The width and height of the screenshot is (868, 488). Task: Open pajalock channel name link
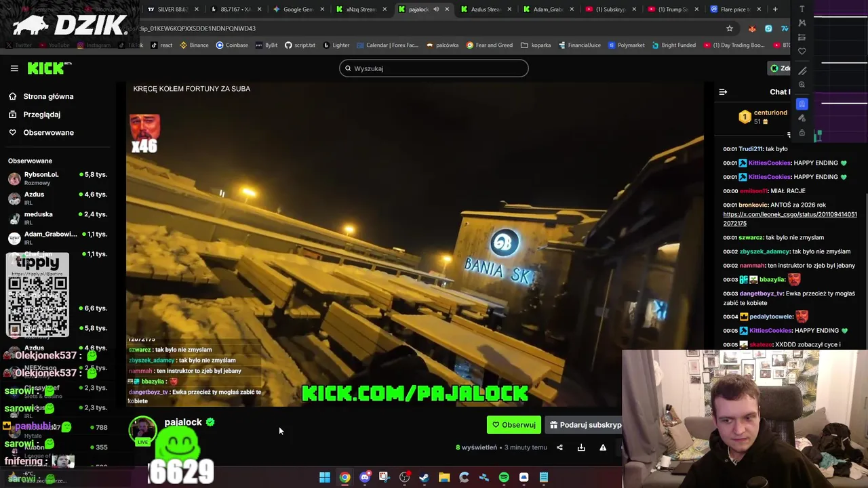pos(183,422)
